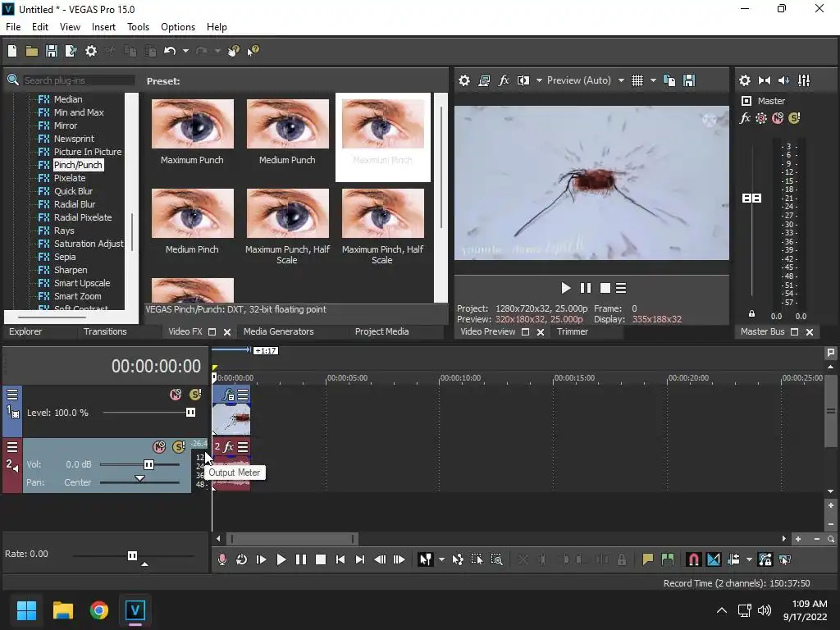Save a snapshot to file in the preview toolbar
Image resolution: width=840 pixels, height=630 pixels.
click(689, 80)
